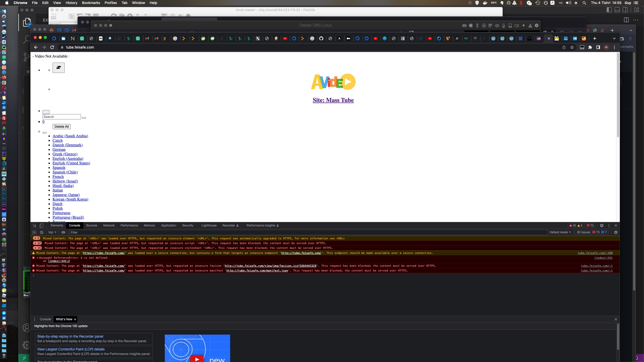Select the inspect element tool in DevTools
The image size is (644, 362).
coord(34,225)
